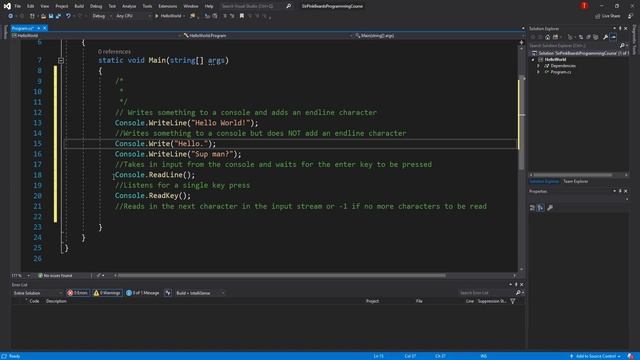640x360 pixels.
Task: Click the Solution Explorer Properties wrench icon
Action: tap(605, 37)
